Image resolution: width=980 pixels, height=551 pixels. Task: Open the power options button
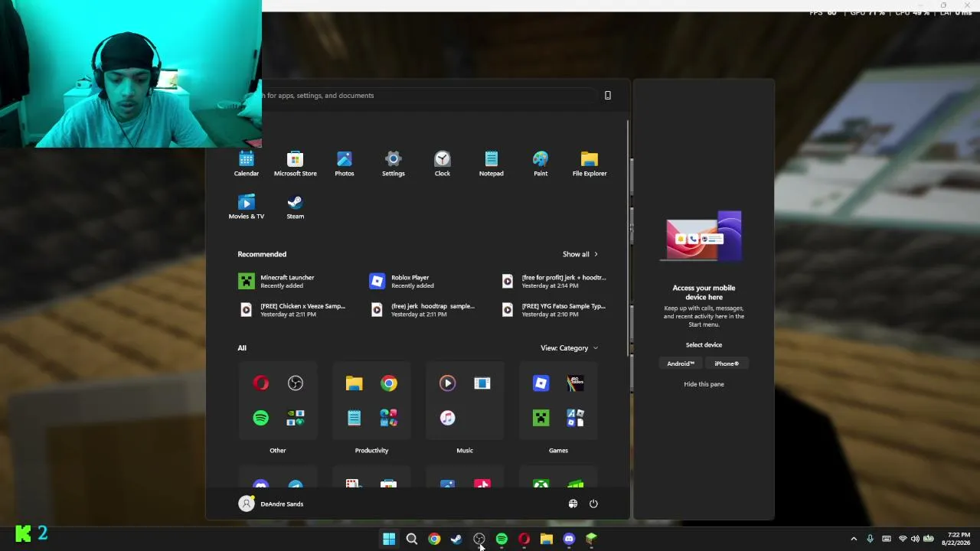pyautogui.click(x=593, y=504)
